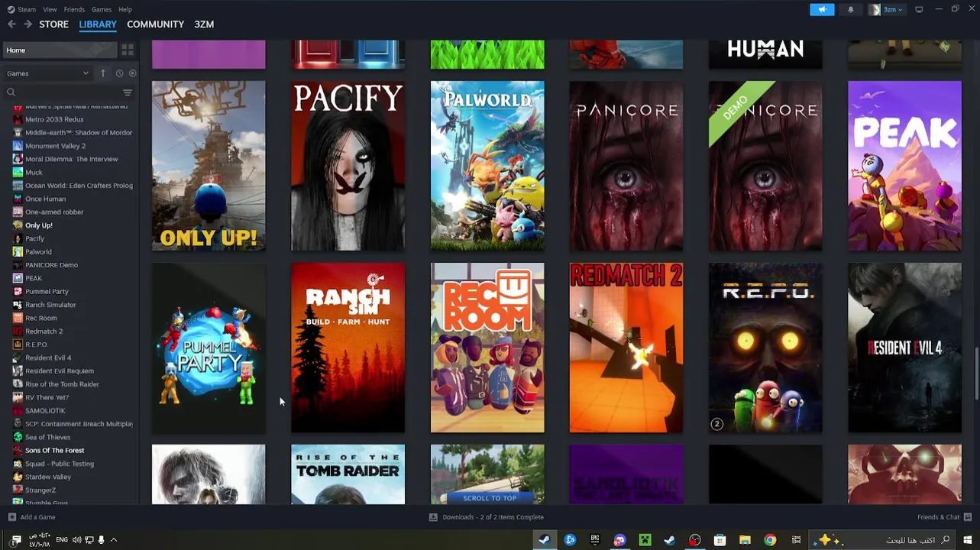Select Monument Valley 2 in sidebar

[55, 146]
